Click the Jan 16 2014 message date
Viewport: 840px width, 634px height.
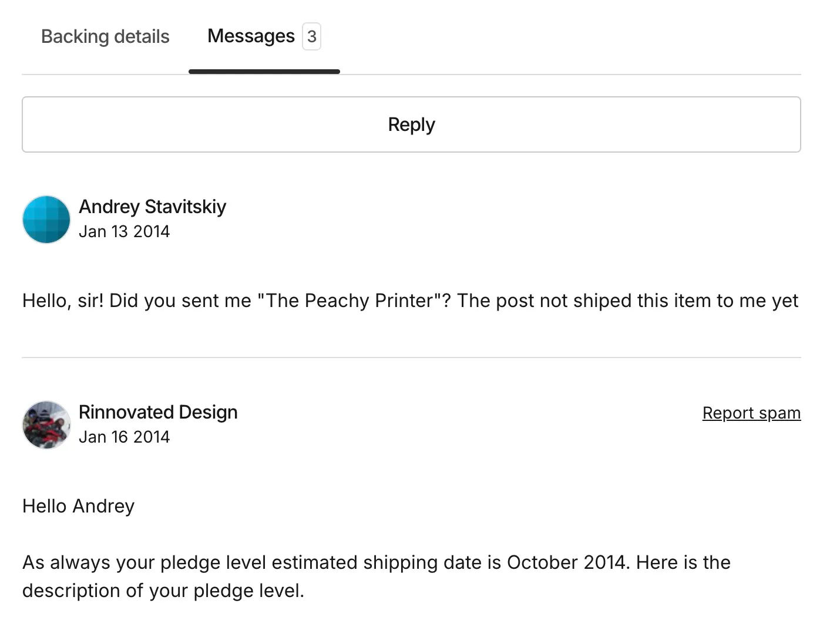(124, 437)
